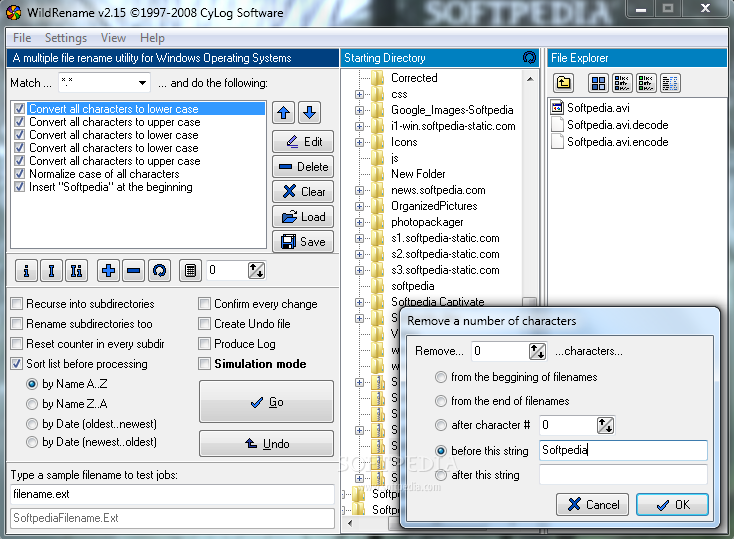Select sort by Name Z..A
The height and width of the screenshot is (539, 734).
tap(32, 404)
